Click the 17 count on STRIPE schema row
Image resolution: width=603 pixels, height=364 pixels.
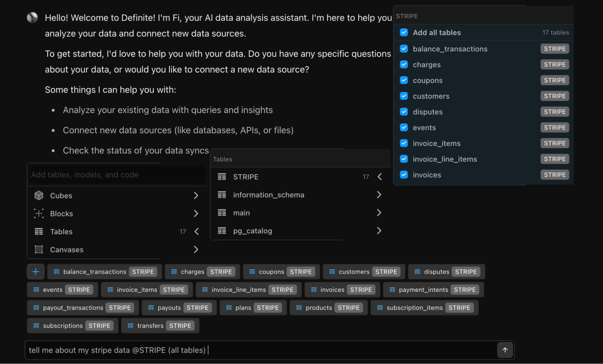tap(366, 177)
